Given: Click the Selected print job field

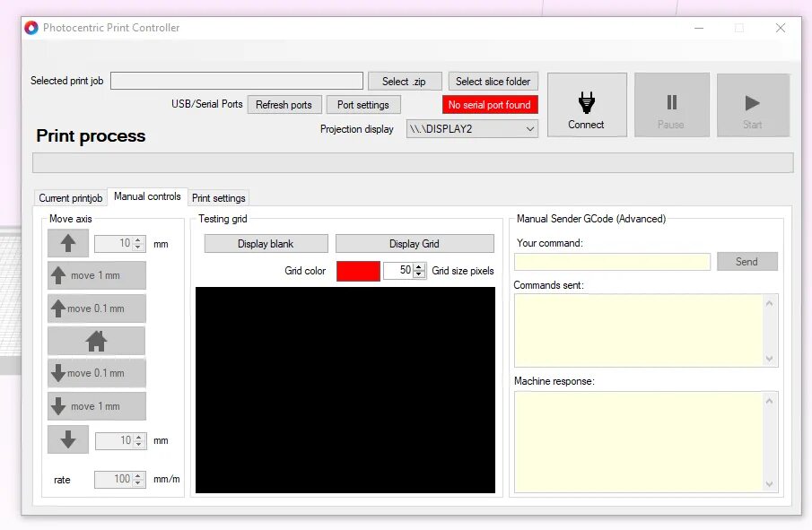Looking at the screenshot, I should 237,81.
